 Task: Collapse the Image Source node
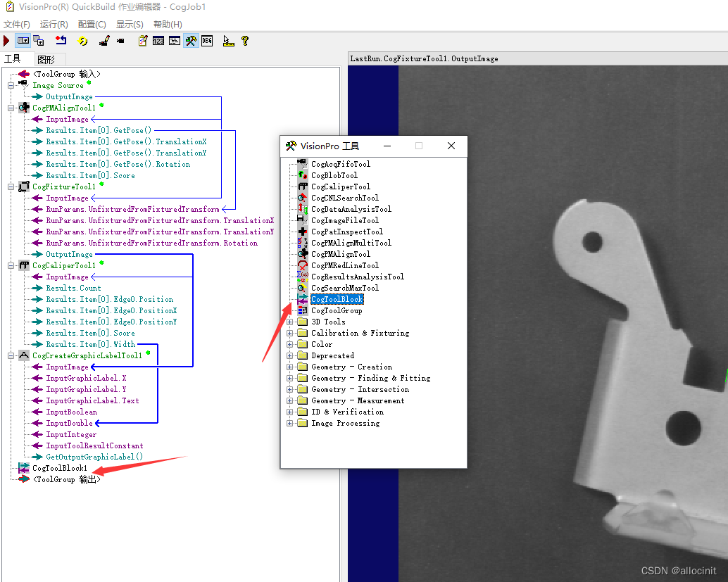point(11,85)
